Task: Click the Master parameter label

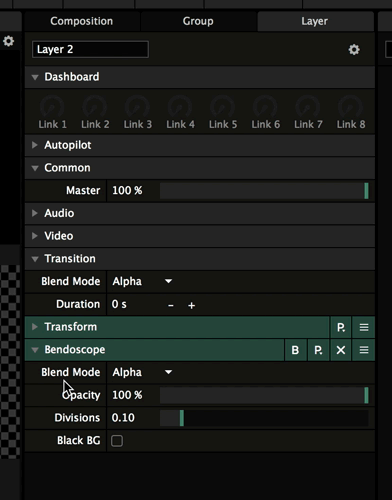Action: pyautogui.click(x=83, y=190)
